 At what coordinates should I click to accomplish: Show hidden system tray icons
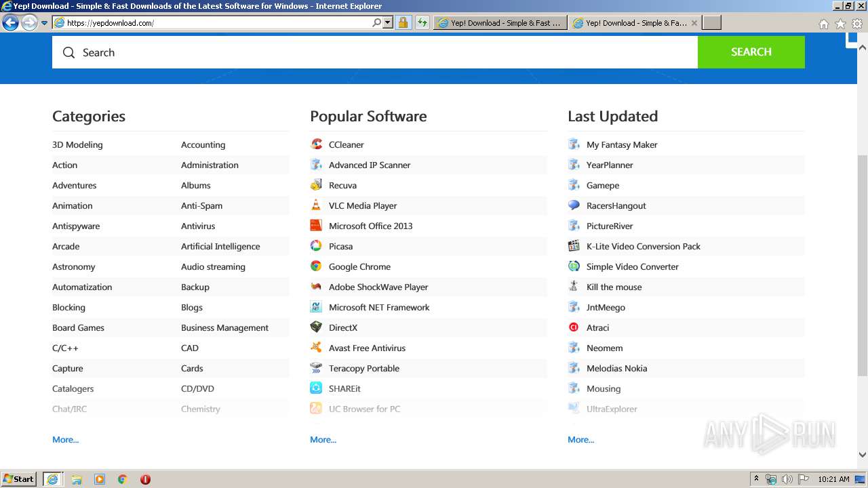click(x=756, y=479)
